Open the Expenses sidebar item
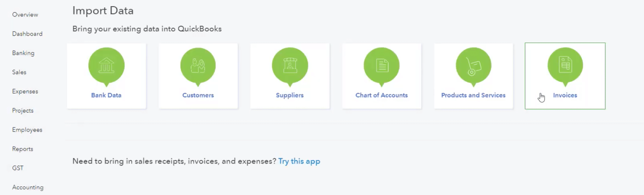The image size is (644, 195). pos(25,92)
